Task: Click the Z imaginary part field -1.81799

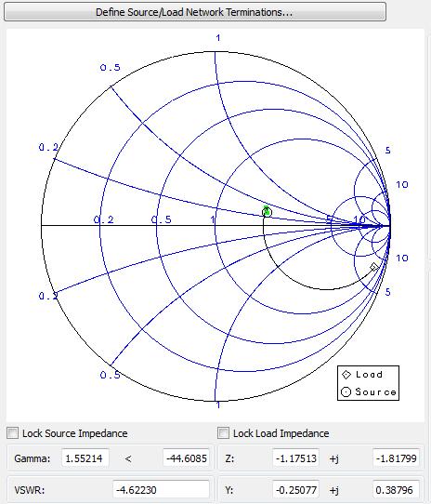Action: tap(396, 458)
